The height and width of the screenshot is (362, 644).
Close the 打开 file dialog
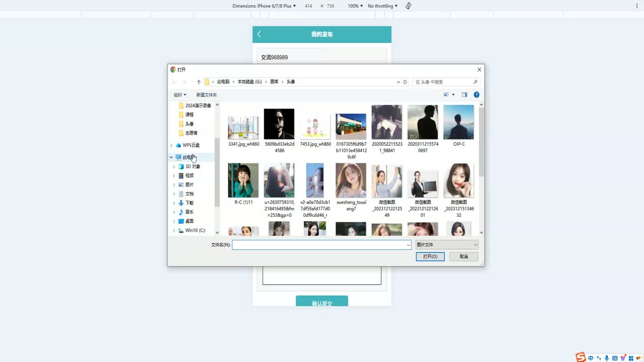pyautogui.click(x=479, y=69)
